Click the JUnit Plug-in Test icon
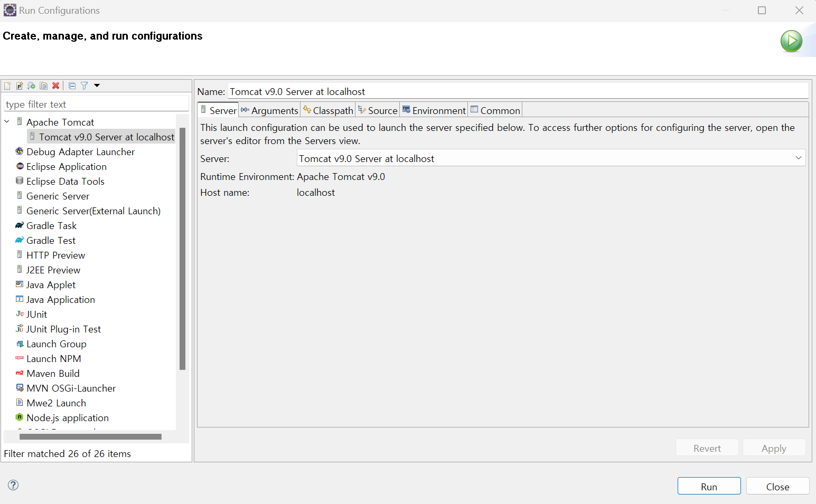Viewport: 816px width, 504px height. pyautogui.click(x=20, y=328)
